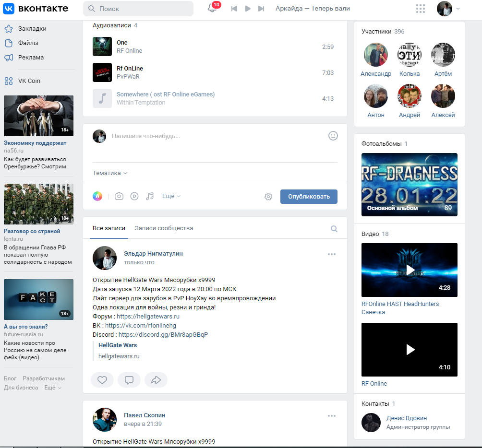Image resolution: width=482 pixels, height=448 pixels.
Task: Open the hellgatewars.ru forum link
Action: 148,316
